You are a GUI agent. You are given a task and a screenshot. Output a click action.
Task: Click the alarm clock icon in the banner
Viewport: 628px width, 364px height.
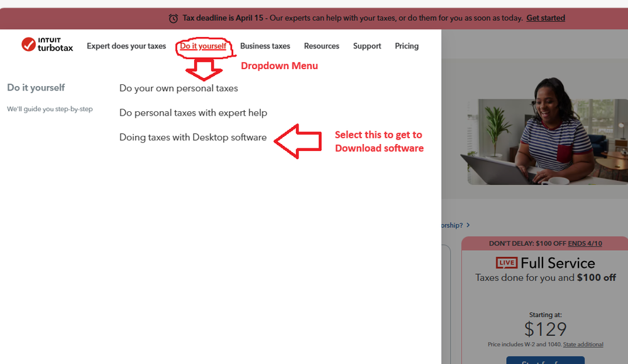click(x=174, y=18)
